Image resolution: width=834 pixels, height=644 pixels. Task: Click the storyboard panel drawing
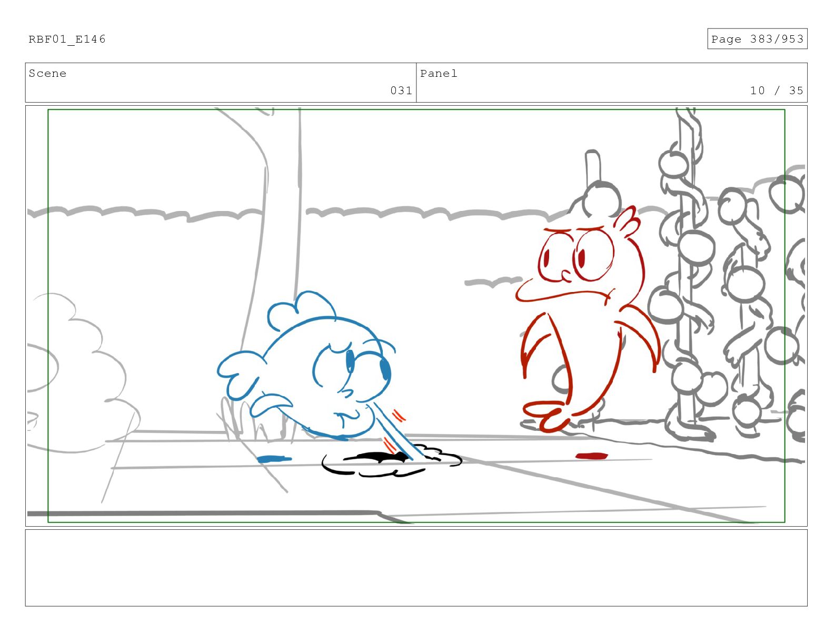(416, 316)
